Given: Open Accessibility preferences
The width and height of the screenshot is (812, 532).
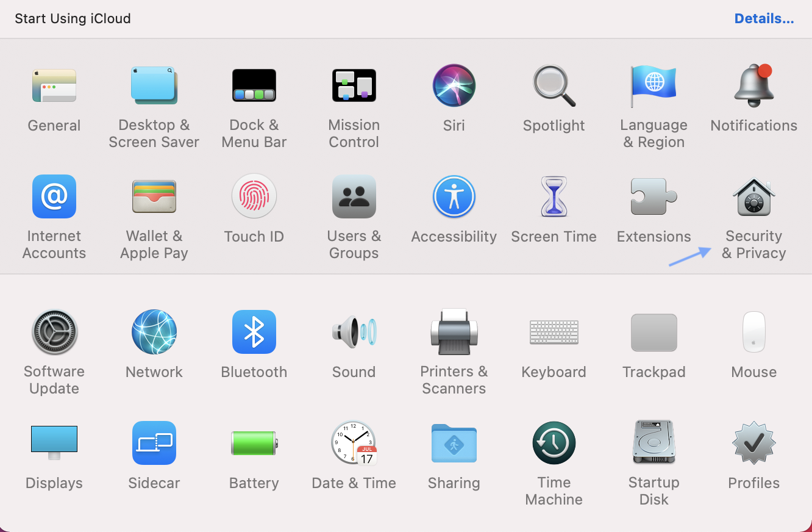Looking at the screenshot, I should [454, 196].
